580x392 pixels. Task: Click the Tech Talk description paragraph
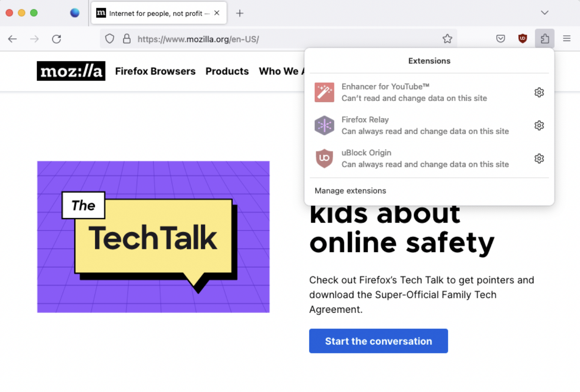(422, 295)
